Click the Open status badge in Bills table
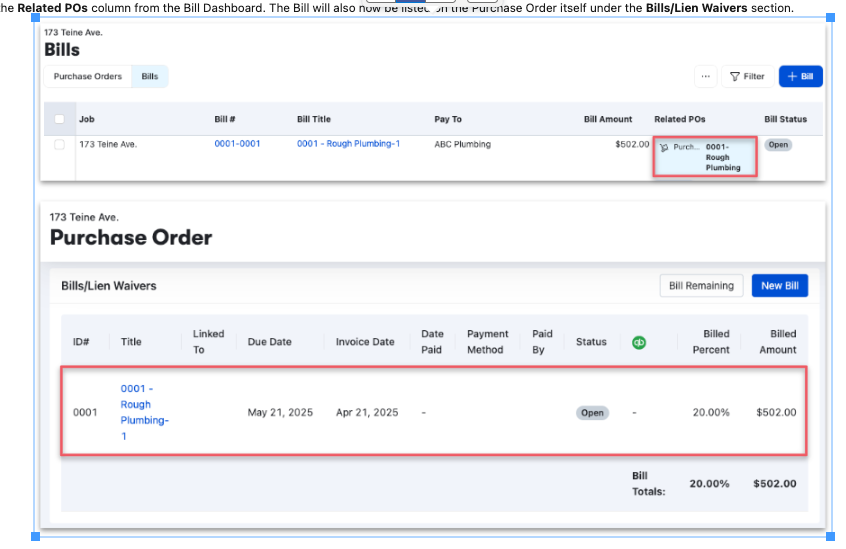The image size is (846, 549). (778, 145)
